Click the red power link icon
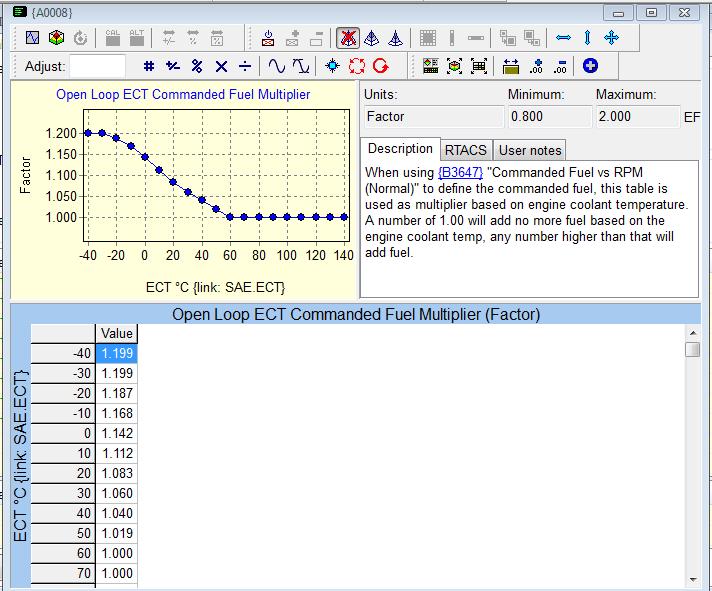The image size is (712, 591). pyautogui.click(x=268, y=38)
